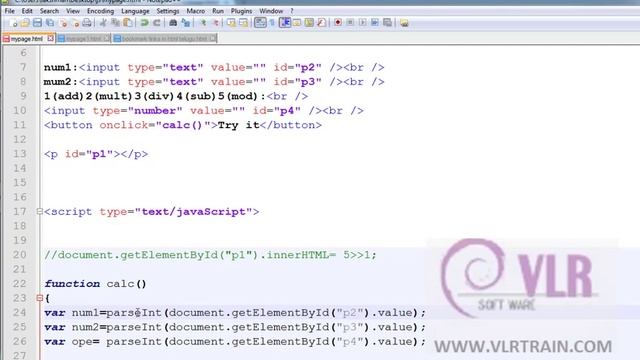The width and height of the screenshot is (640, 360).
Task: Click the commented getElementById line
Action: click(x=210, y=255)
